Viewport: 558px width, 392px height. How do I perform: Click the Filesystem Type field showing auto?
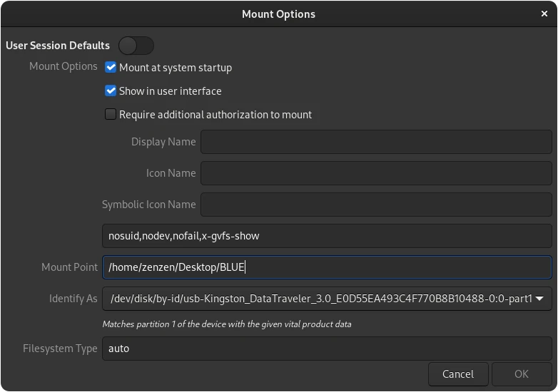click(x=327, y=349)
